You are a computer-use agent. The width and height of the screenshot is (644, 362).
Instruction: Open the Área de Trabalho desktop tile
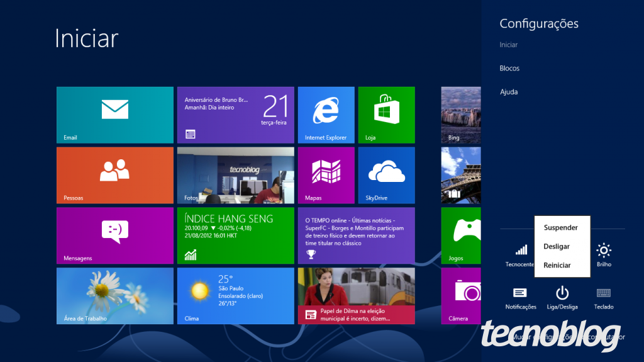tap(115, 296)
